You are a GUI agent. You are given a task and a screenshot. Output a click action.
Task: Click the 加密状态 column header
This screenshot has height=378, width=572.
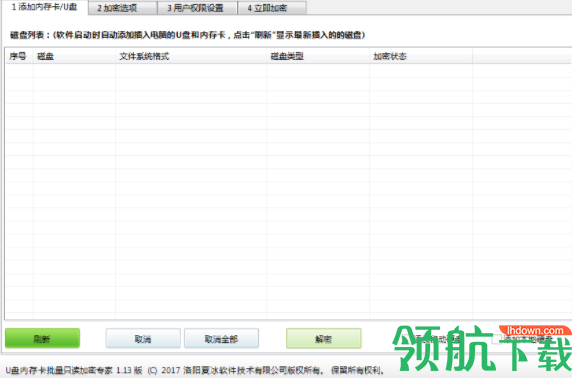[x=421, y=56]
